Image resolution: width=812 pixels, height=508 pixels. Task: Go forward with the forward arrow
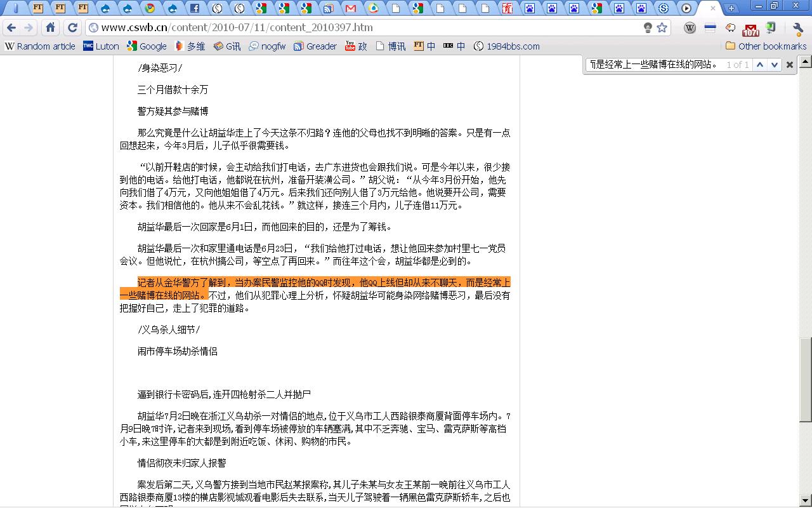coord(29,28)
